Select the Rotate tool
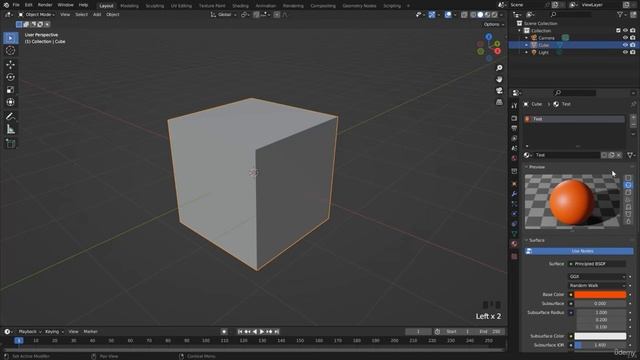 pyautogui.click(x=11, y=77)
